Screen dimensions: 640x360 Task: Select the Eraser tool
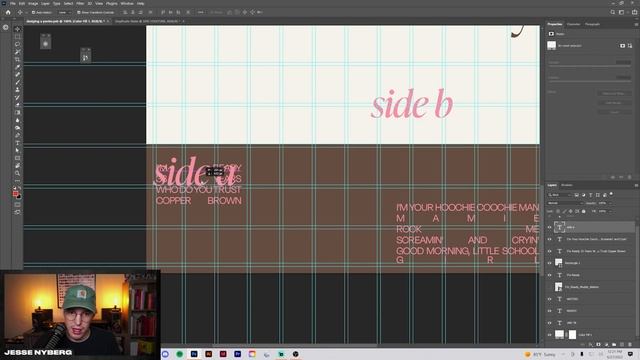18,105
